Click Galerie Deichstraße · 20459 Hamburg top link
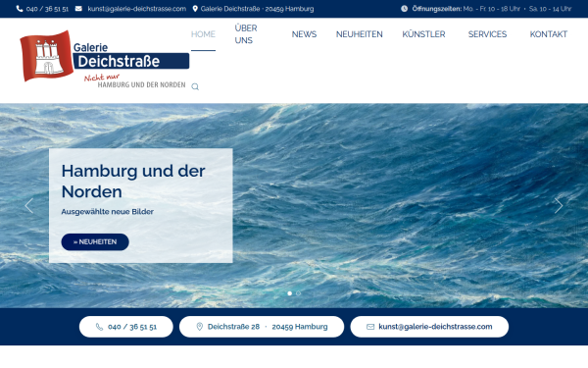 (x=257, y=9)
